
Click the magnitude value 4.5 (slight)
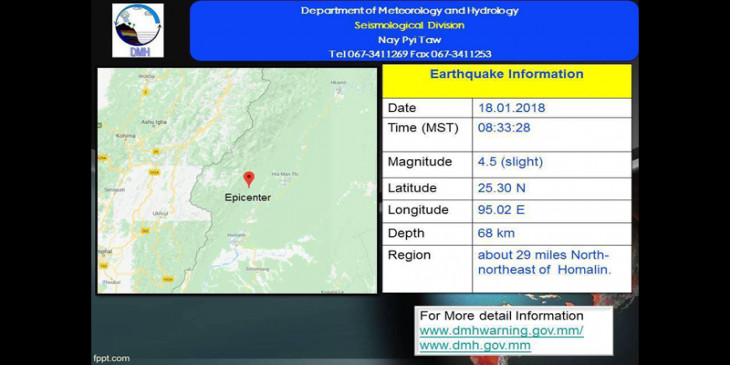tap(510, 162)
